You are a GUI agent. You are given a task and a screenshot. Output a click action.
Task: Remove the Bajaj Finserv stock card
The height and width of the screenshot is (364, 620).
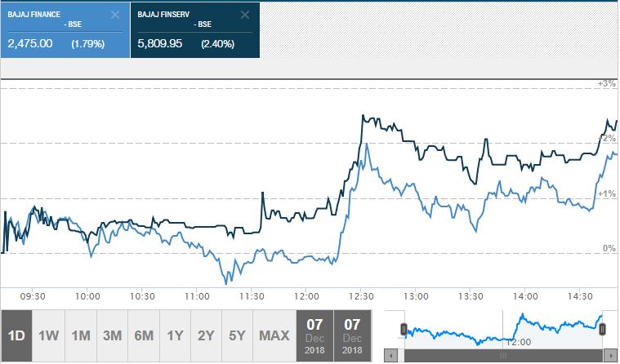(x=245, y=15)
